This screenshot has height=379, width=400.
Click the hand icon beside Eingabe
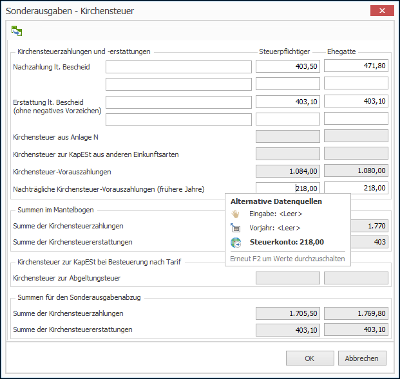[x=235, y=214]
